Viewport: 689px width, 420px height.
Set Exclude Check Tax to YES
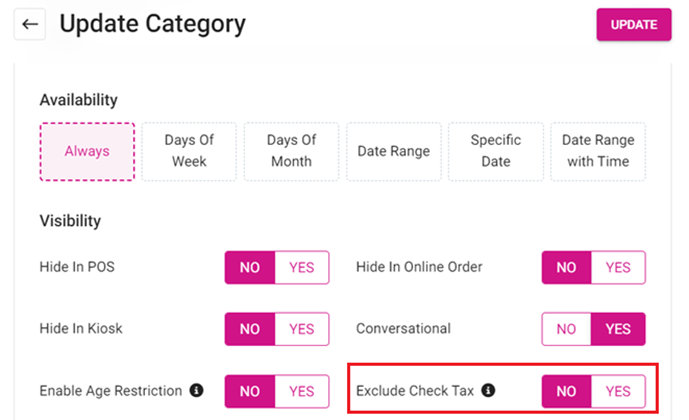point(618,391)
